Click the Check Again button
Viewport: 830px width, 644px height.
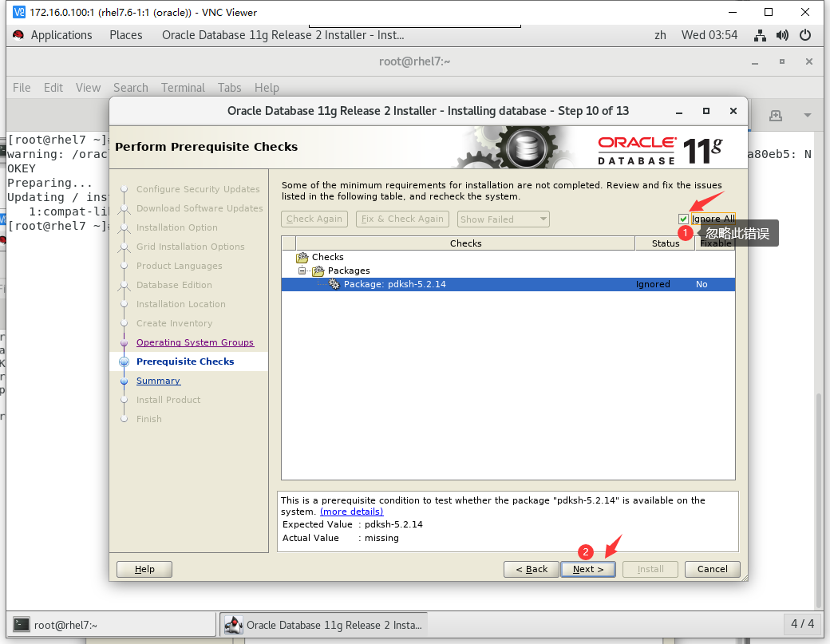coord(314,219)
